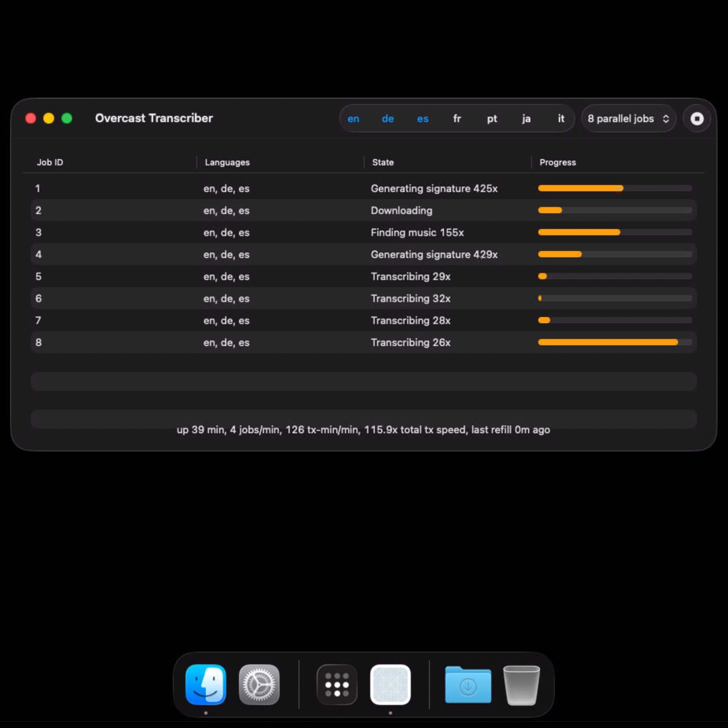Click the Languages column header

[x=227, y=162]
